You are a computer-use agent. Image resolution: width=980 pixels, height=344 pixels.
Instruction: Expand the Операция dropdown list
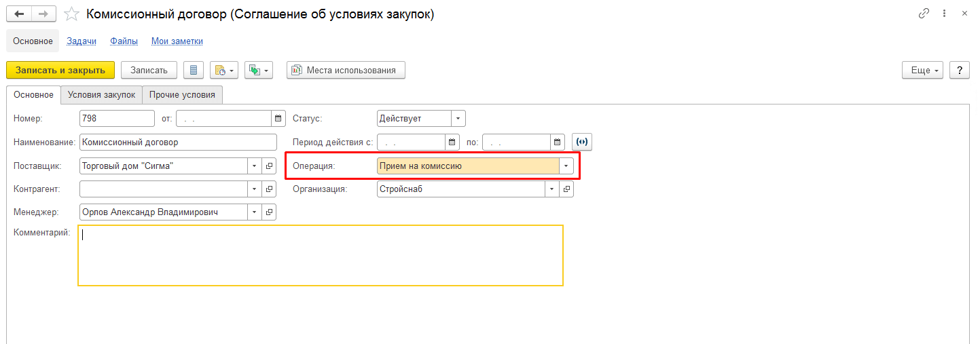coord(566,166)
